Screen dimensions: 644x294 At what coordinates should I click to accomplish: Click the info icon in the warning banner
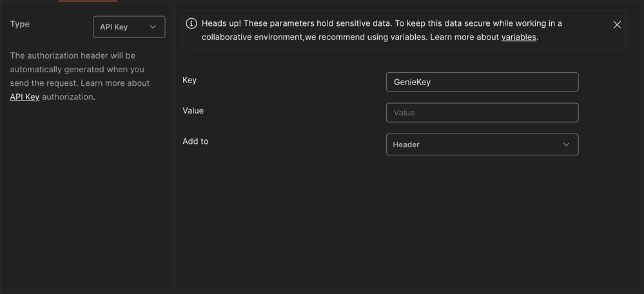(191, 24)
